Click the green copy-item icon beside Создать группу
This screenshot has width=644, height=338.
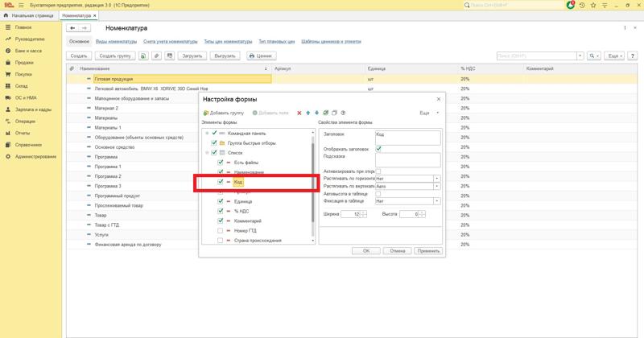tap(143, 56)
